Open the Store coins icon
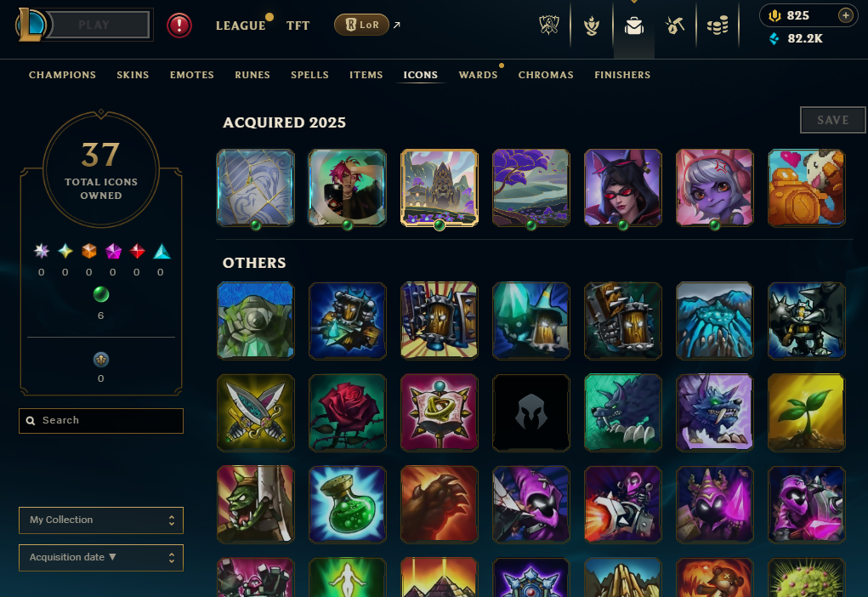Viewport: 868px width, 597px height. coord(718,26)
